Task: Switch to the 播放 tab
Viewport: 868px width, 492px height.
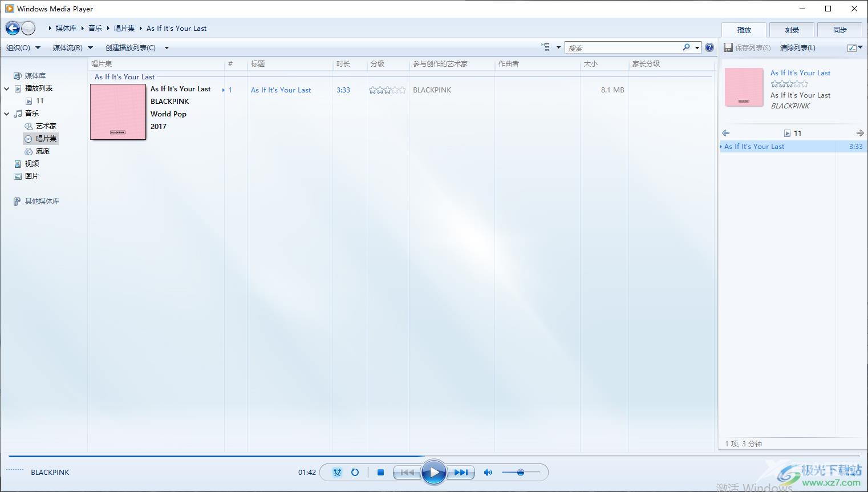Action: 744,30
